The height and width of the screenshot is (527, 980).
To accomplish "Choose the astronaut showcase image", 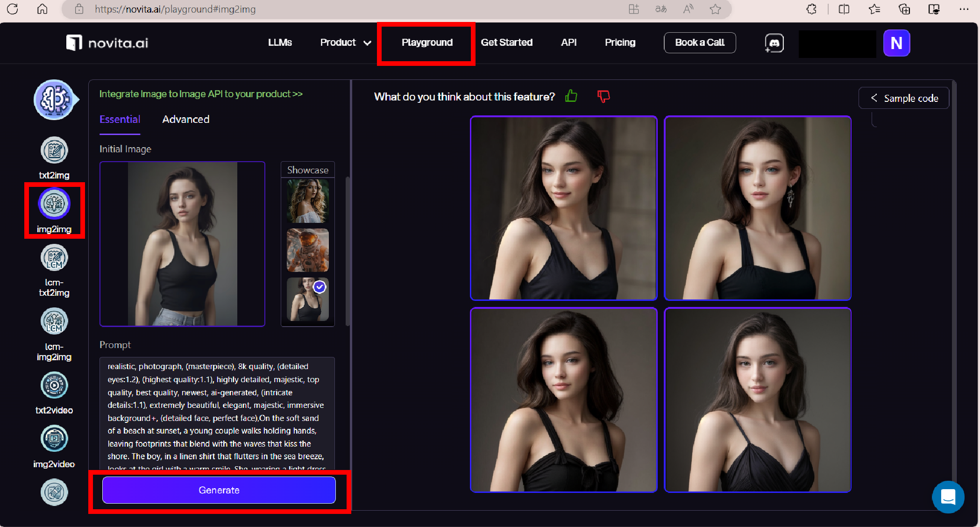I will tap(307, 250).
